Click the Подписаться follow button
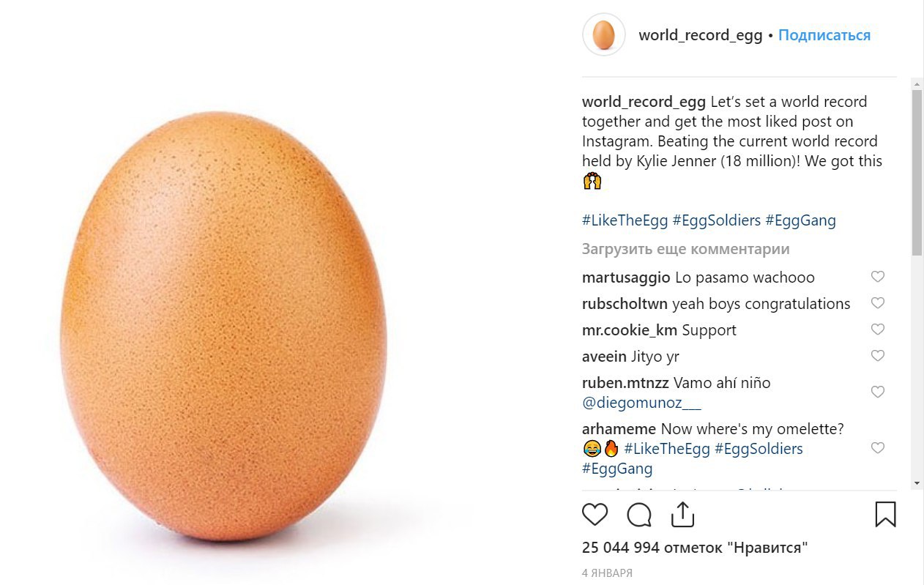This screenshot has height=585, width=924. [824, 35]
